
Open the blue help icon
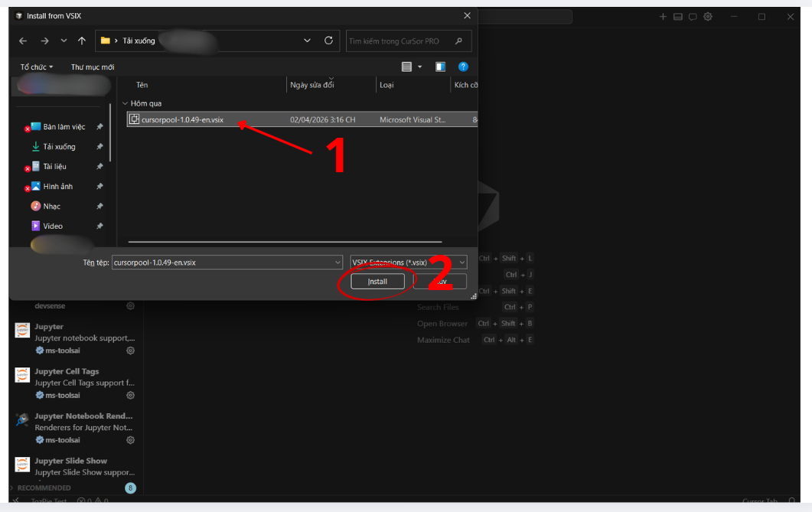pyautogui.click(x=463, y=67)
